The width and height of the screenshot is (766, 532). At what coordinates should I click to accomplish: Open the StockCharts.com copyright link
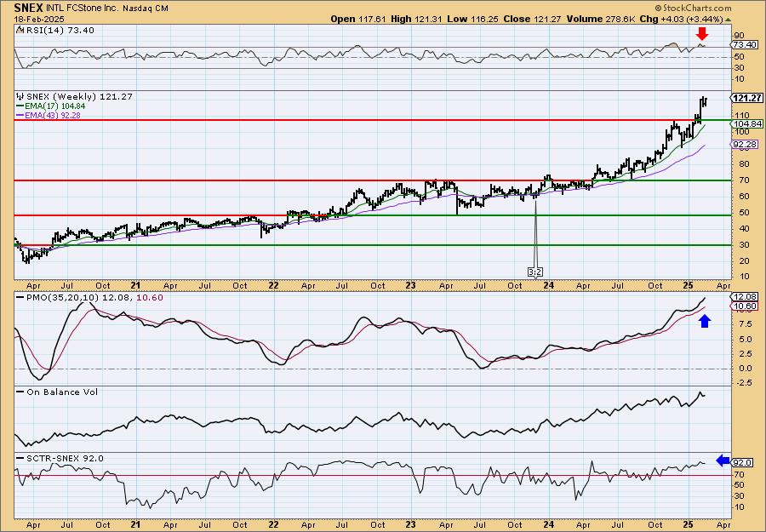(x=693, y=8)
